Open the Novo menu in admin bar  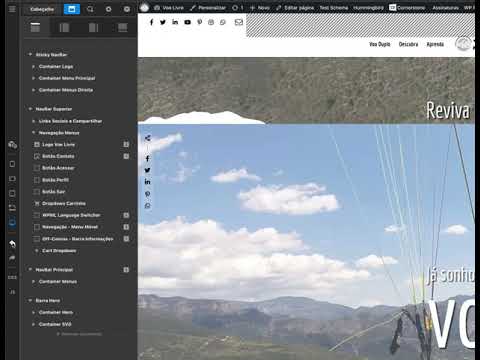260,8
